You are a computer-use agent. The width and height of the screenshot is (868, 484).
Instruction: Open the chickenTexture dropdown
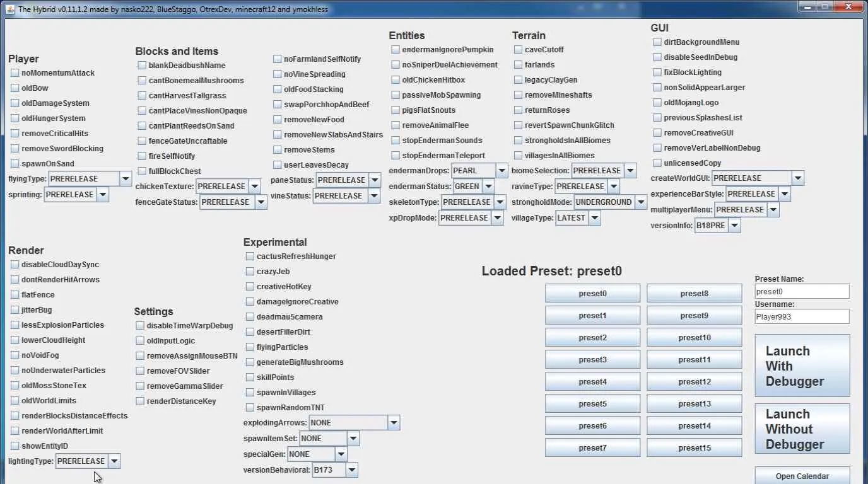[228, 187]
